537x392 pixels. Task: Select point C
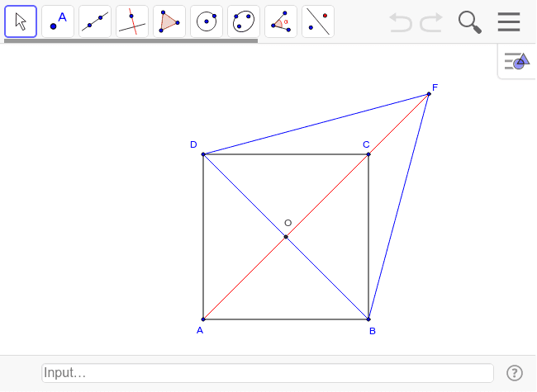[x=368, y=154]
